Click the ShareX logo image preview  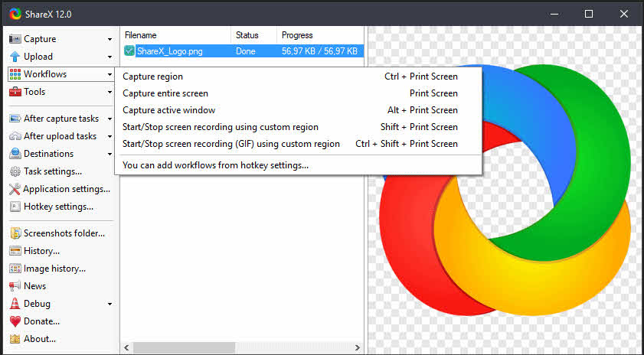505,189
